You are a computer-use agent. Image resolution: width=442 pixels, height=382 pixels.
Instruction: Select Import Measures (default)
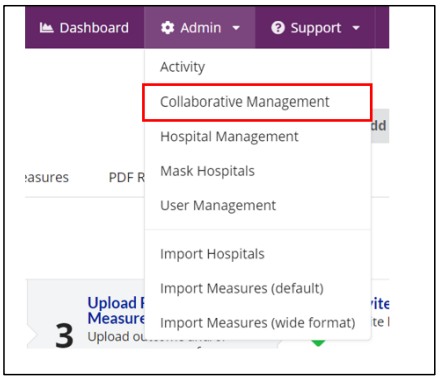pos(242,288)
